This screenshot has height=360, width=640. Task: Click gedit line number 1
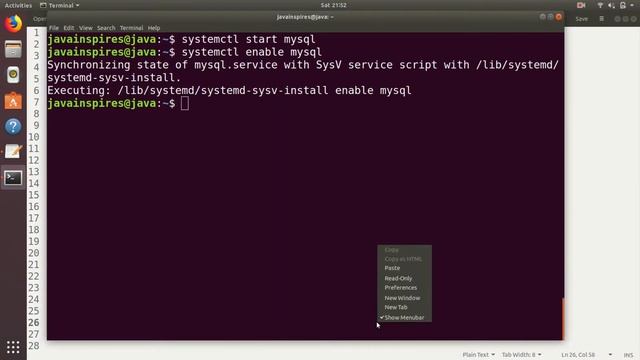(x=36, y=32)
